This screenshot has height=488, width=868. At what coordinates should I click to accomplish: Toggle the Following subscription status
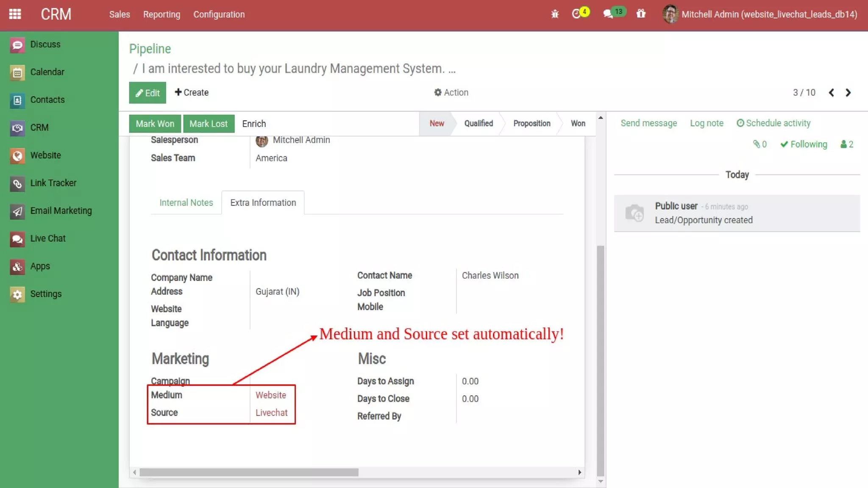click(x=804, y=144)
